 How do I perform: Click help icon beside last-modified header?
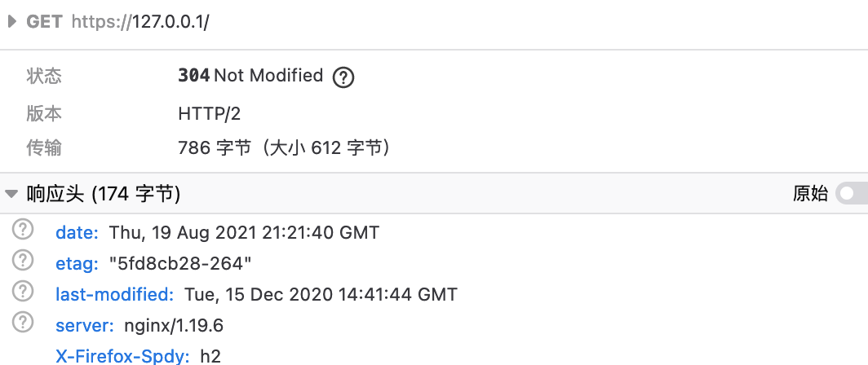[23, 291]
